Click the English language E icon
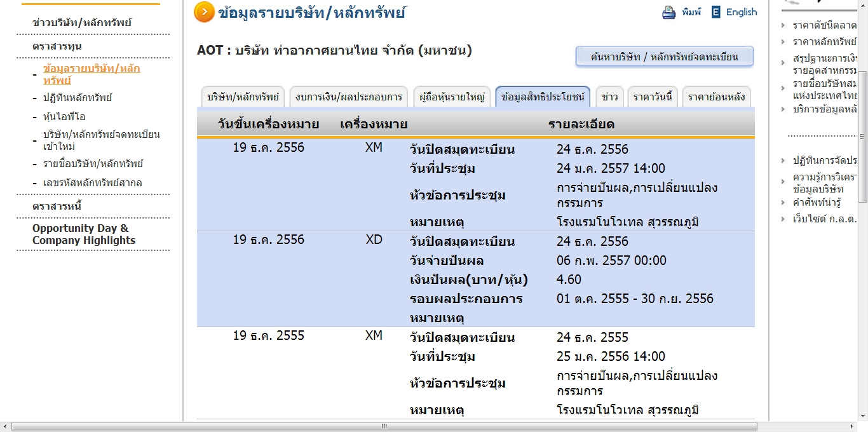Screen dimensions: 868x432 [x=716, y=12]
